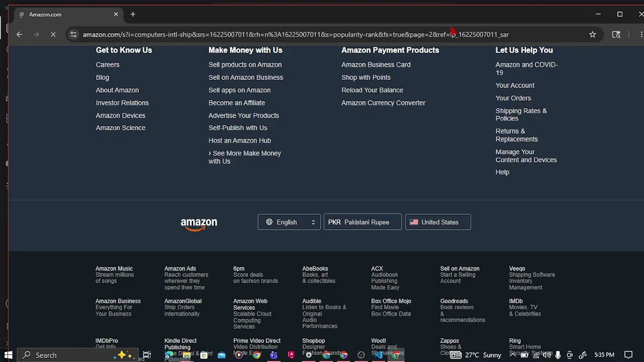644x362 pixels.
Task: Open Amazon Science link
Action: (x=120, y=128)
